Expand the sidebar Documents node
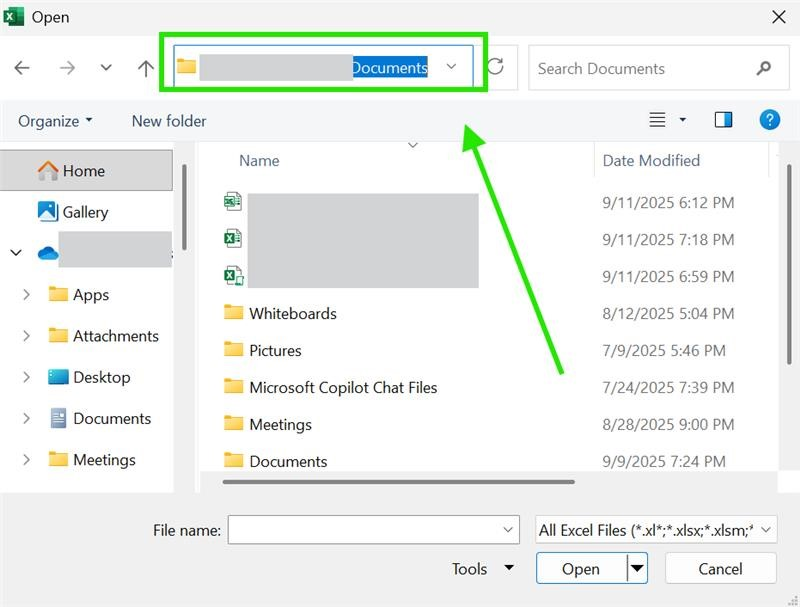 [27, 419]
